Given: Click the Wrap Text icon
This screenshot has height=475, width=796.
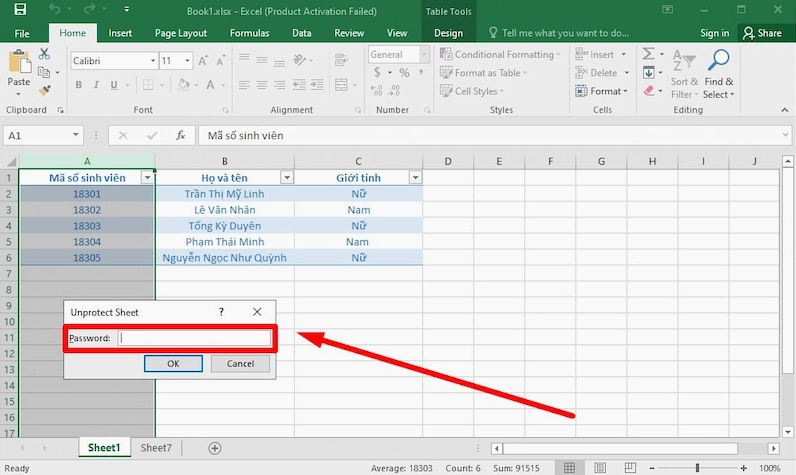Looking at the screenshot, I should 342,60.
